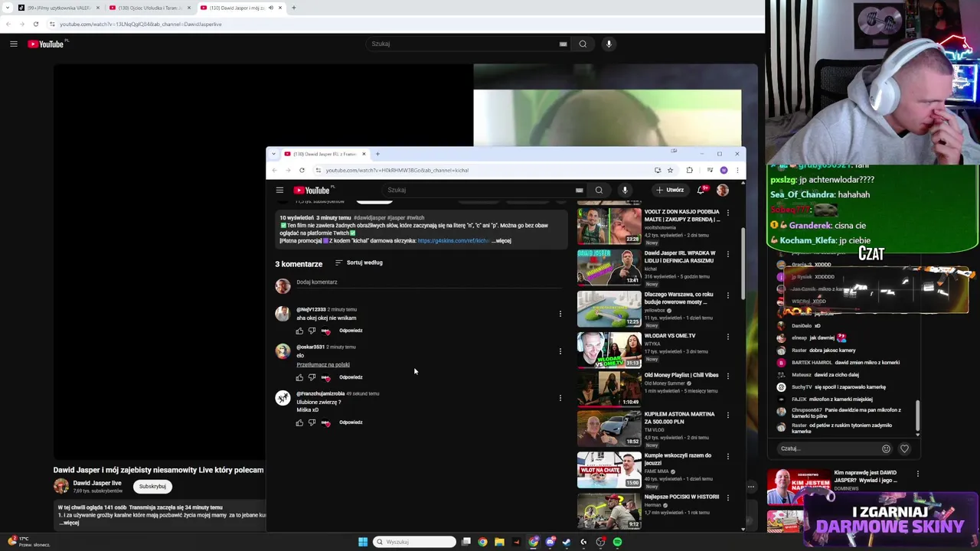Open new tab in back browser window
Viewport: 980px width, 551px height.
tap(294, 8)
